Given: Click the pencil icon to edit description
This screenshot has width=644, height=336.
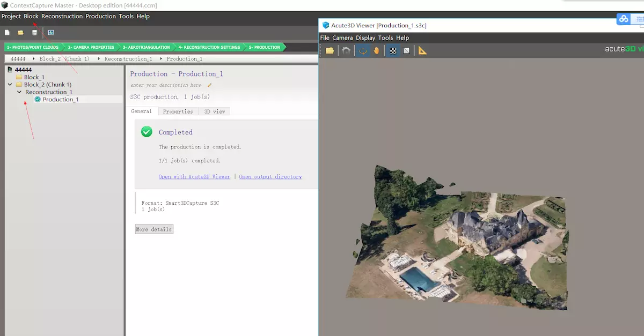Looking at the screenshot, I should click(x=210, y=85).
